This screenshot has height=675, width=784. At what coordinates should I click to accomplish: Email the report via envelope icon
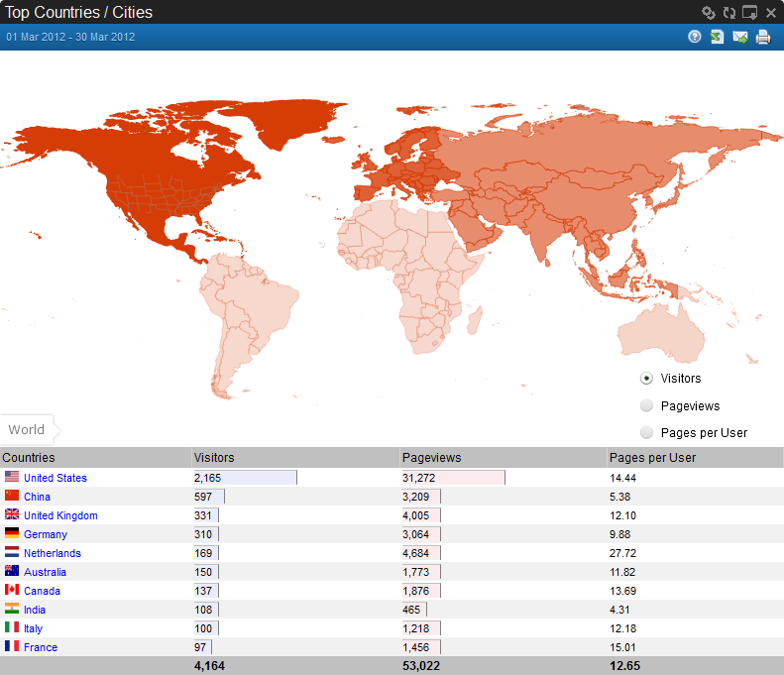click(x=740, y=37)
